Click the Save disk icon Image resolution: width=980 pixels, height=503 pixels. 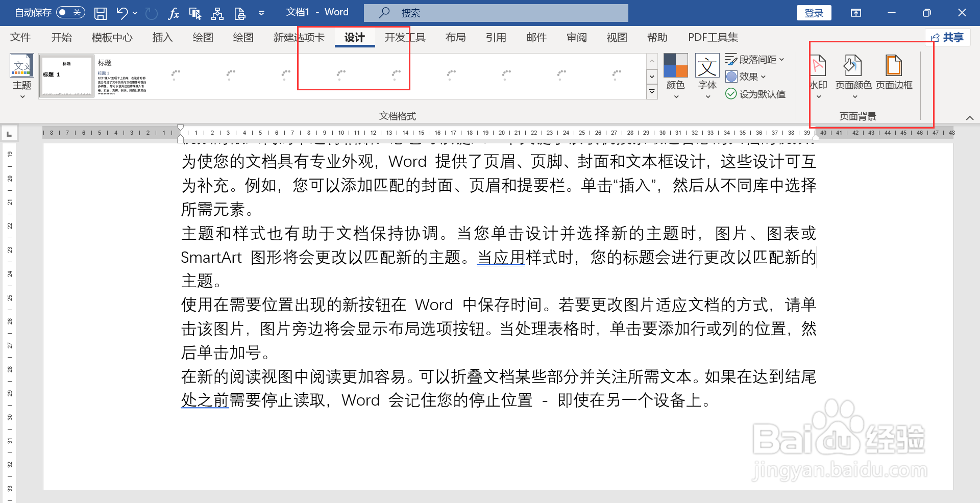pos(101,13)
